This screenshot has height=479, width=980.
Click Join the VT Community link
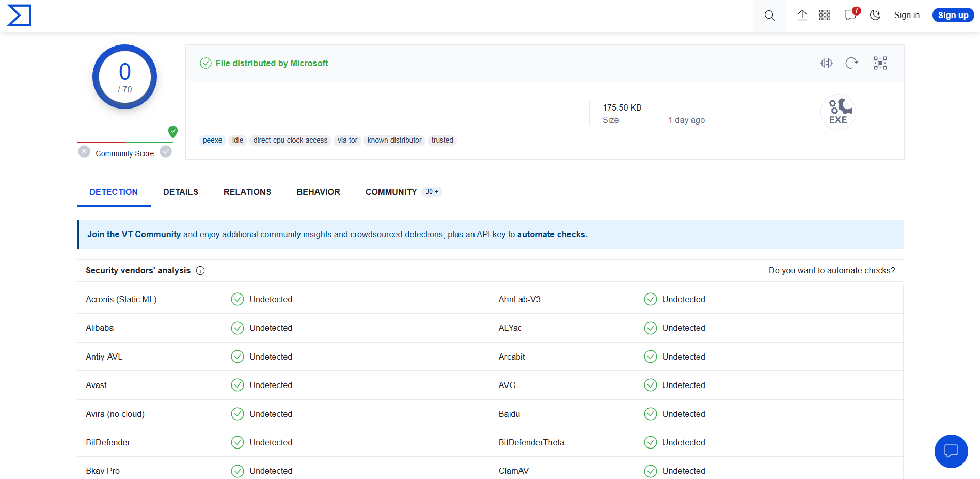tap(134, 234)
